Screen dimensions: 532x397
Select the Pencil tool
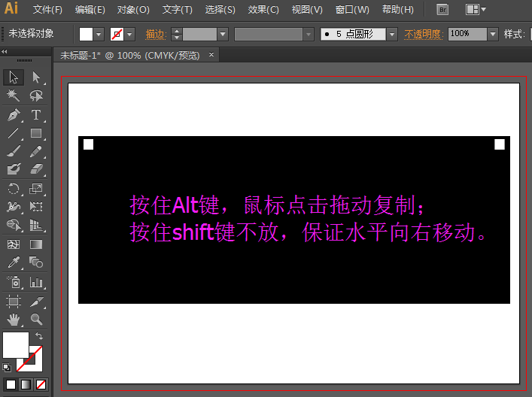[x=36, y=151]
